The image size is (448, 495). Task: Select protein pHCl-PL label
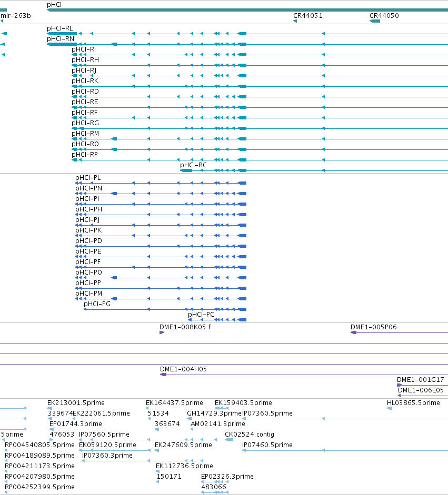[88, 177]
